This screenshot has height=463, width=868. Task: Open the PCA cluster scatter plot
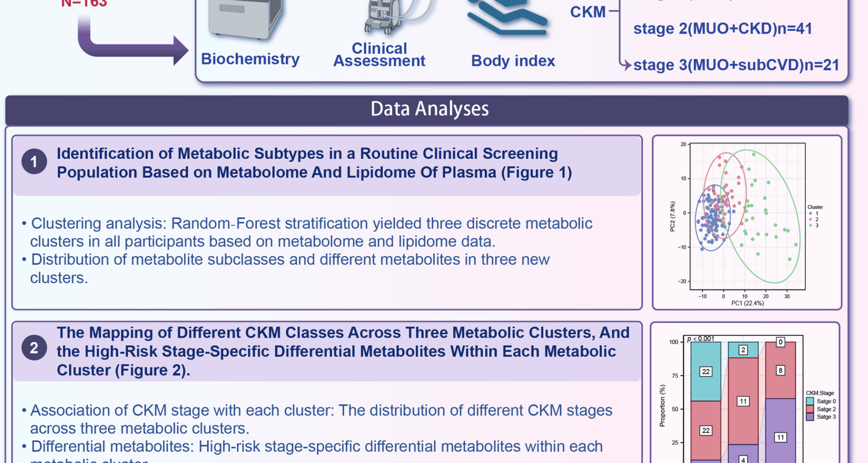[x=747, y=222]
